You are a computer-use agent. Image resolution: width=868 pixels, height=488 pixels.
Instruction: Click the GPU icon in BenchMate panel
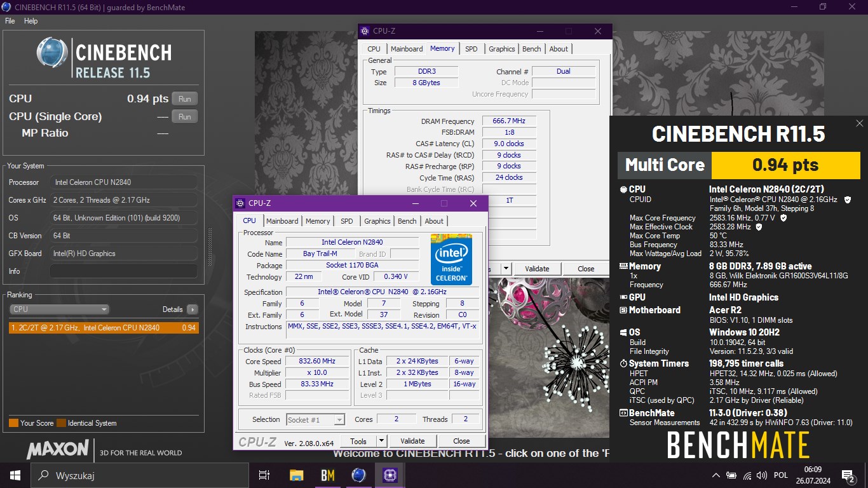623,297
